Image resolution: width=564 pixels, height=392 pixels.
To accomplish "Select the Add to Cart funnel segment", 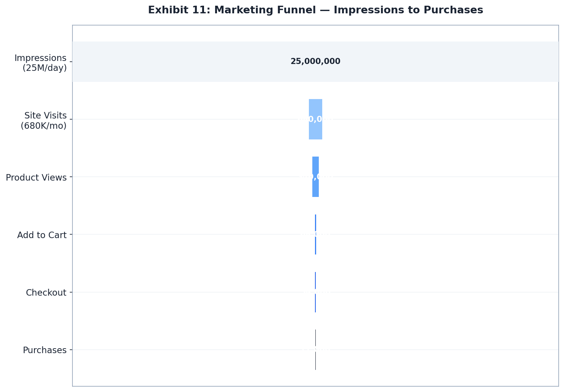I will click(315, 234).
